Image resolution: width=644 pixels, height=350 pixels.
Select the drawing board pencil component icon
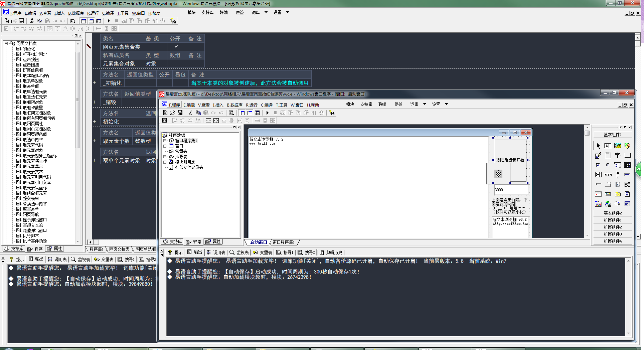(x=598, y=155)
